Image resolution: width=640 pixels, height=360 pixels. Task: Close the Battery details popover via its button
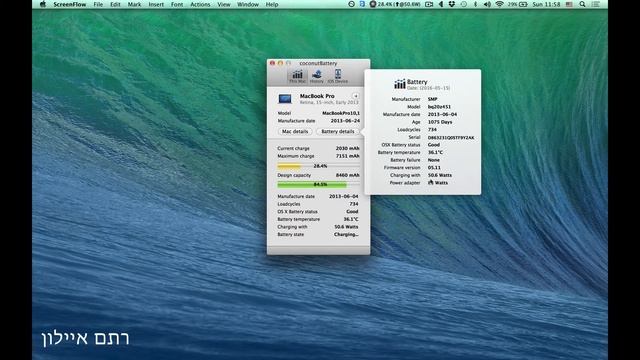[x=338, y=131]
